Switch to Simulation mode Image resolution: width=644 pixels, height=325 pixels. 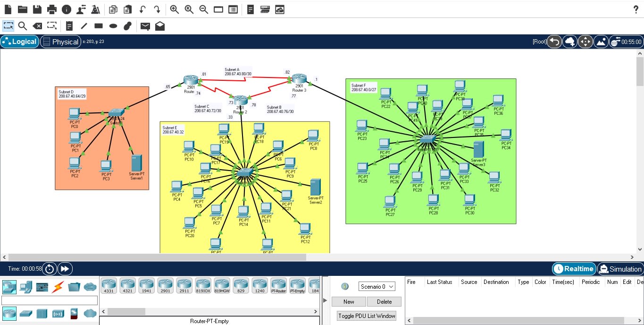pos(620,269)
